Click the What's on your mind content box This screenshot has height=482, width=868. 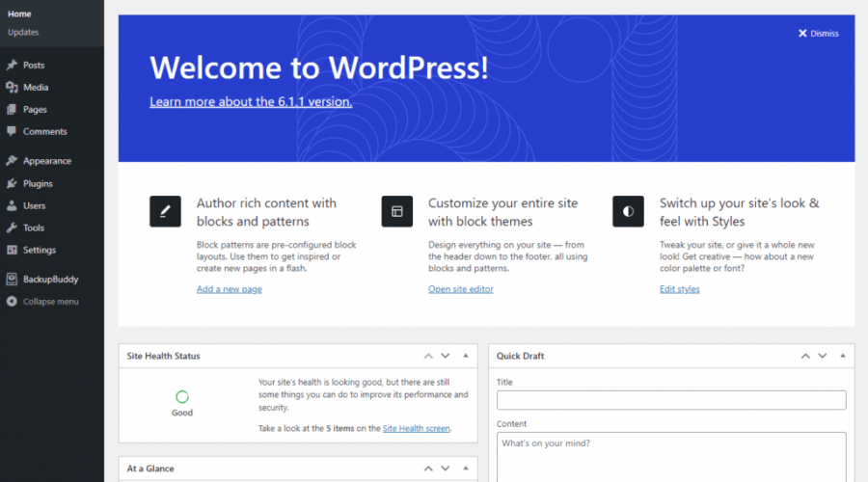point(671,457)
